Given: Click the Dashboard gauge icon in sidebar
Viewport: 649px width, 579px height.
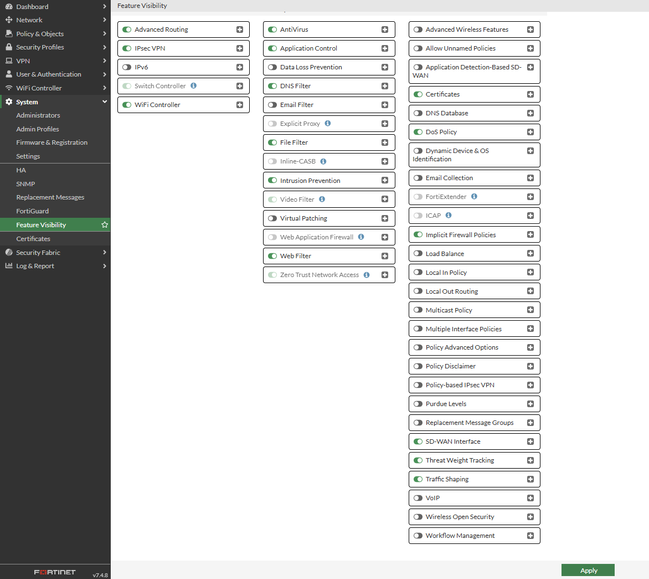Looking at the screenshot, I should (9, 7).
